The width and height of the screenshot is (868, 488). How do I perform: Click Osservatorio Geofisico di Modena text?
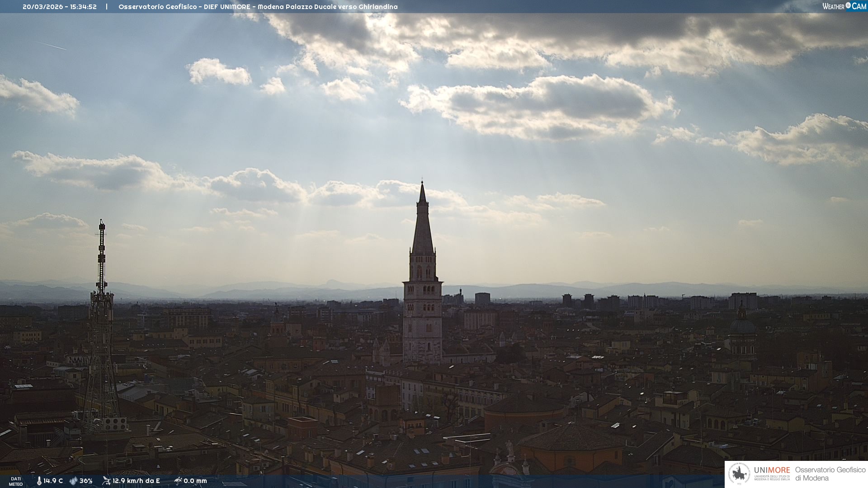(830, 474)
